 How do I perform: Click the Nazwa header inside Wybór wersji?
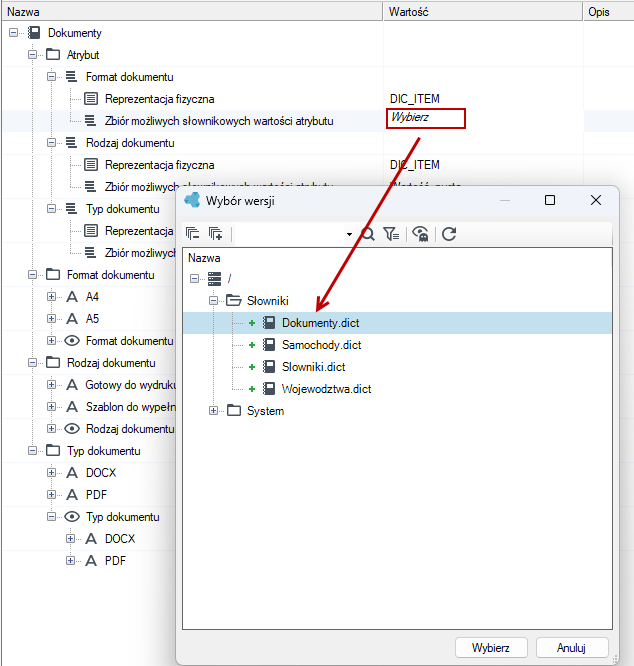(204, 258)
